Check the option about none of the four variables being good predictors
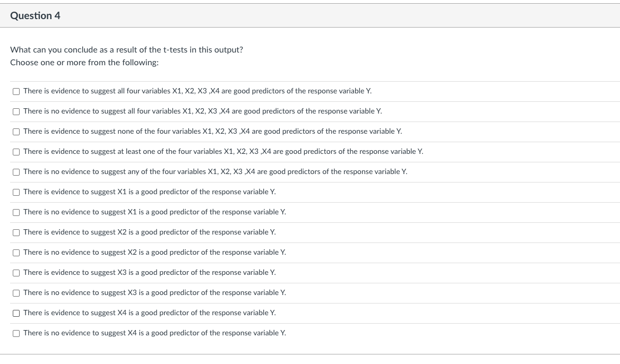Screen dimensions: 620x364 16,132
